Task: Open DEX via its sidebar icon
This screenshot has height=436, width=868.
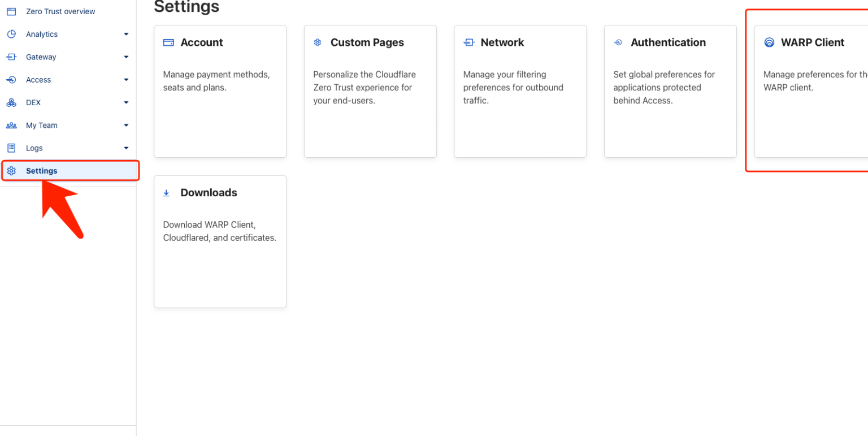Action: click(x=11, y=102)
